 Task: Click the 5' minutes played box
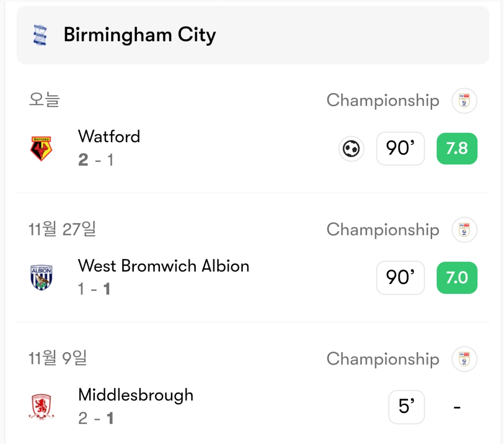(406, 407)
